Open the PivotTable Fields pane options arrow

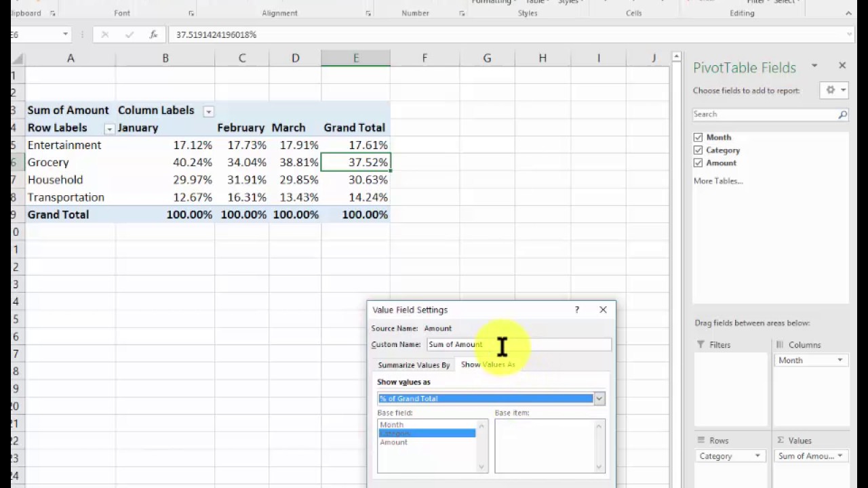point(814,66)
